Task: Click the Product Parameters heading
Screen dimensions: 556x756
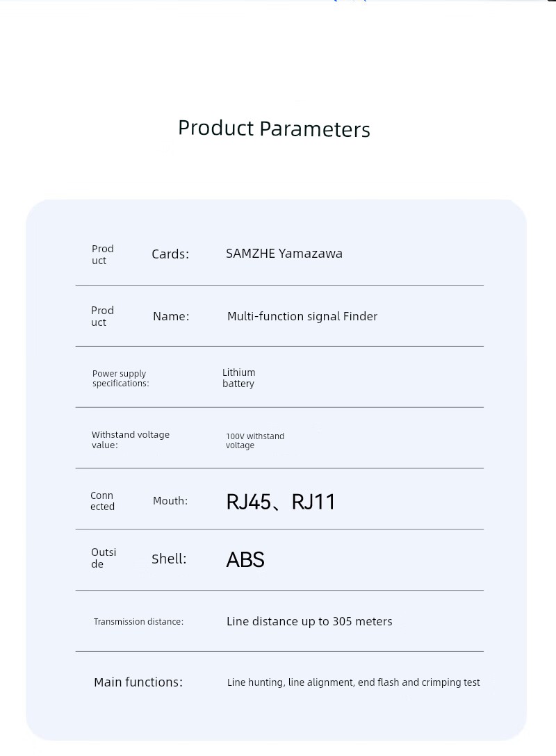Action: [x=274, y=129]
